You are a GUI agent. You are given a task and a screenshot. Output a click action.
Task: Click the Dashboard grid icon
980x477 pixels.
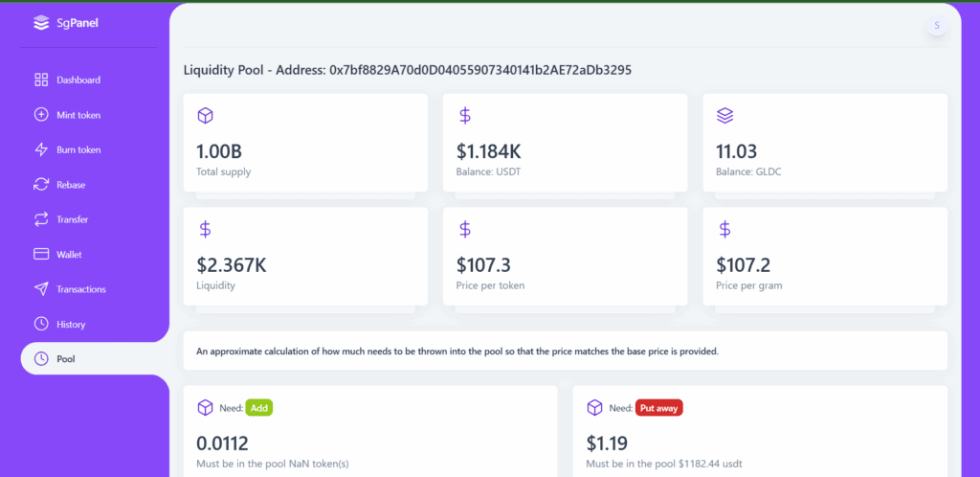[x=41, y=80]
